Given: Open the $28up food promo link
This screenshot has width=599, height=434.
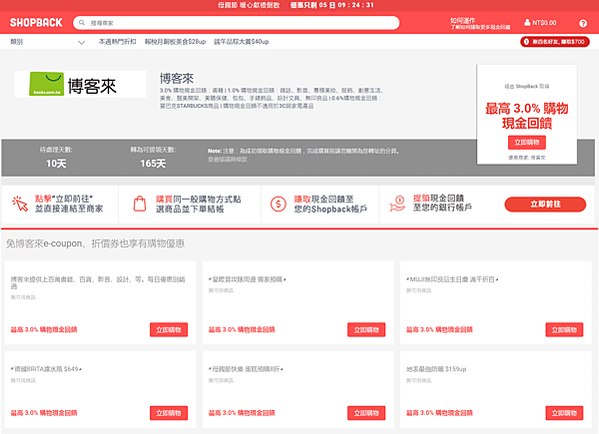Looking at the screenshot, I should click(x=175, y=42).
